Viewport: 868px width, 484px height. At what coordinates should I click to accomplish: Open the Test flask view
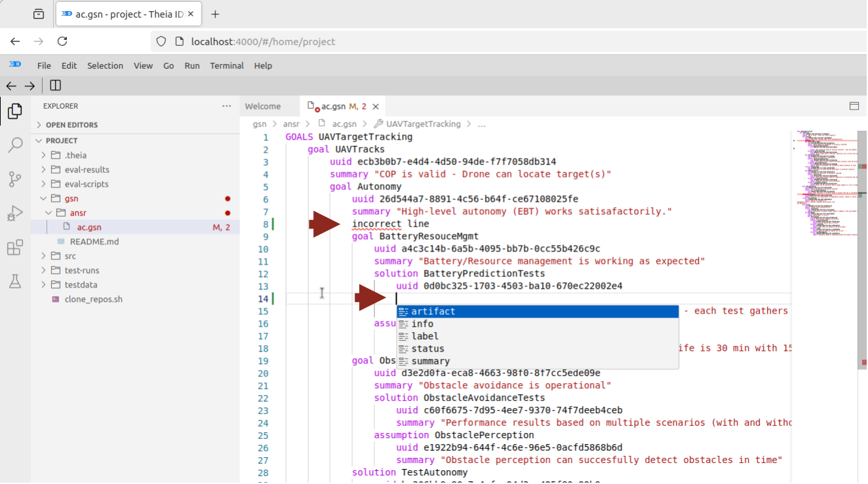coord(14,282)
